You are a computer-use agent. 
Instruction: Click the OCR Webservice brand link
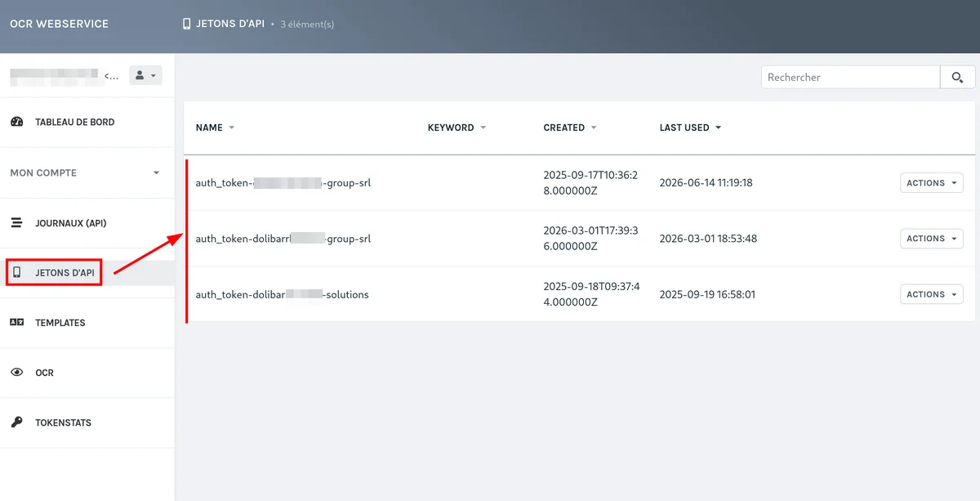pos(59,24)
